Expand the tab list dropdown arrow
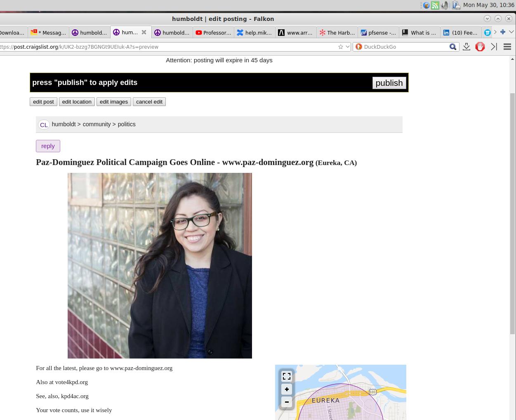 click(511, 32)
